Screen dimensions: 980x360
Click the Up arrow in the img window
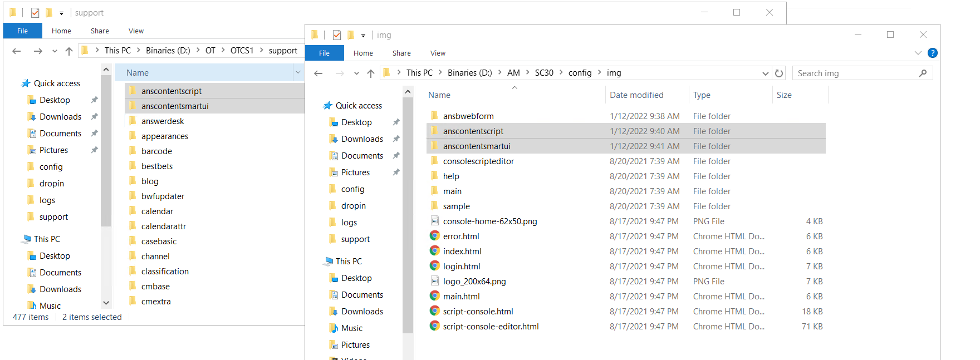click(371, 73)
